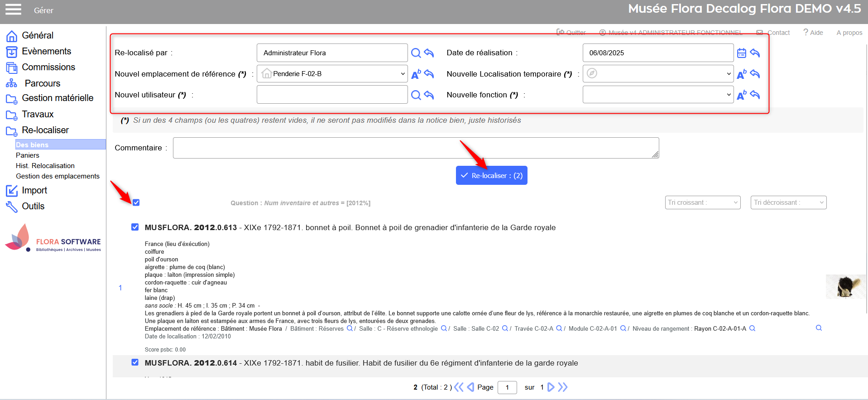Viewport: 868px width, 400px height.
Task: Uncheck item MUSFLORA 2012.0.614
Action: pyautogui.click(x=135, y=362)
